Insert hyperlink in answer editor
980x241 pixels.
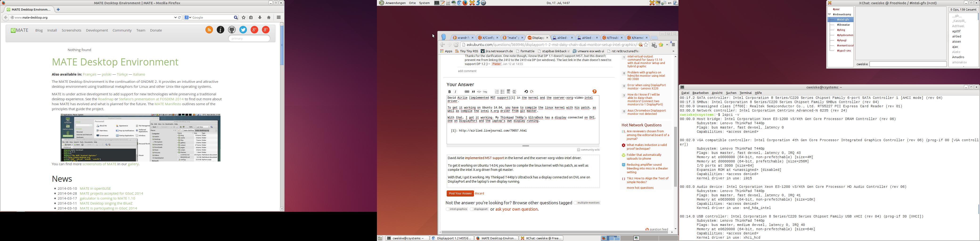(467, 92)
